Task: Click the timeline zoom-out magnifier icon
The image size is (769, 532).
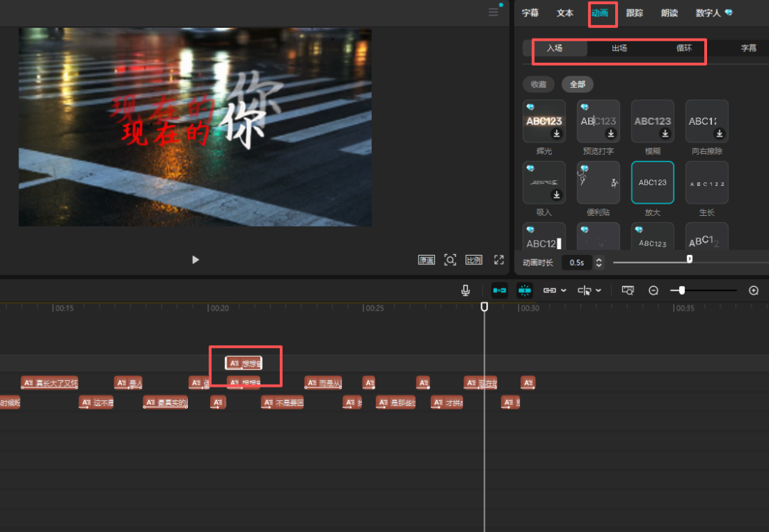Action: pos(653,291)
